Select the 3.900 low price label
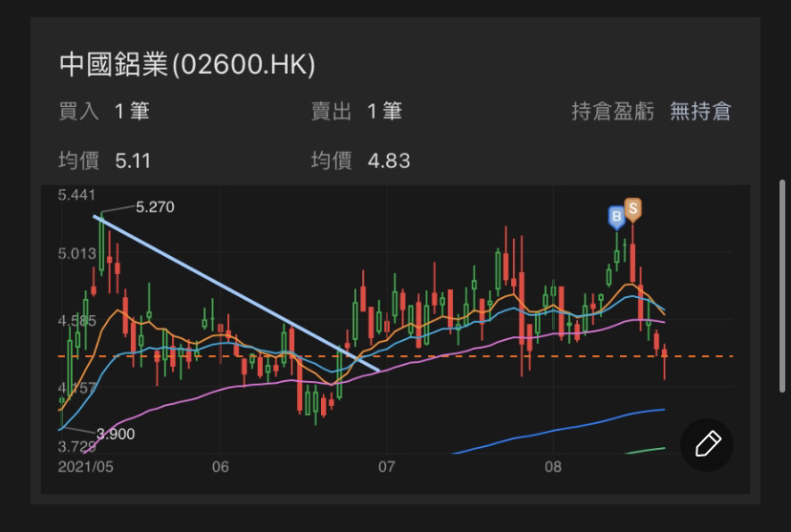791x532 pixels. pyautogui.click(x=116, y=434)
